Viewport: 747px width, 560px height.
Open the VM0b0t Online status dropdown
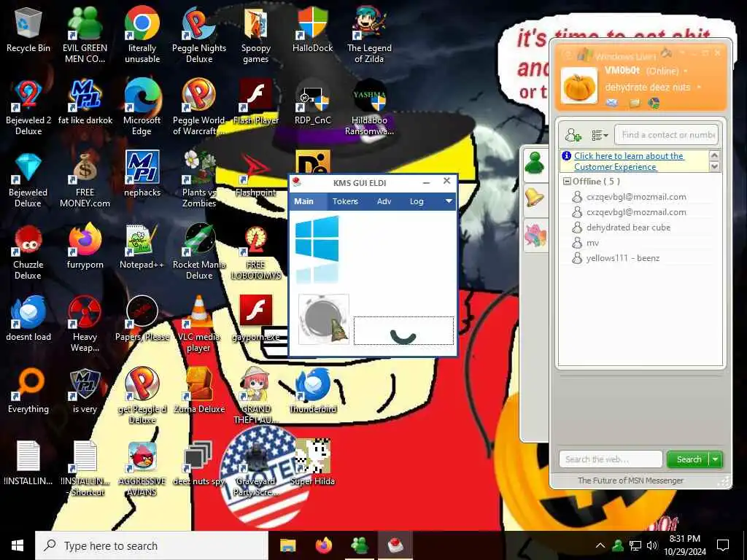(686, 71)
